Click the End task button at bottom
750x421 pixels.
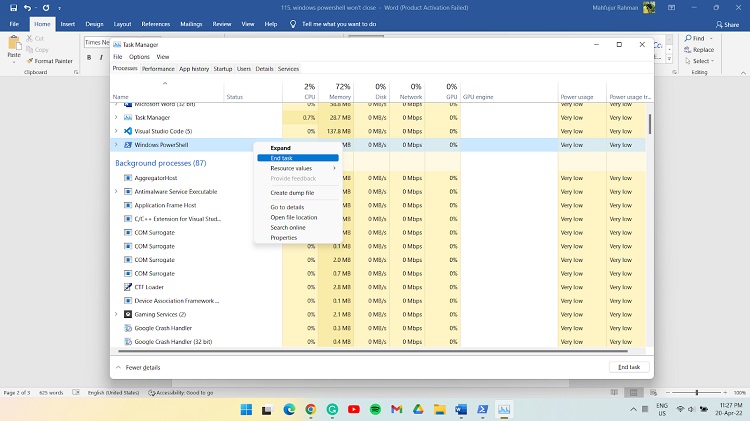629,367
